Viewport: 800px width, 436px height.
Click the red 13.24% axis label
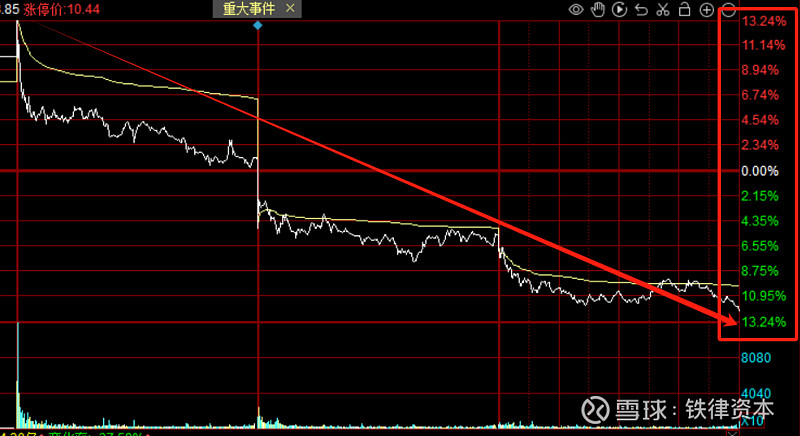click(764, 21)
